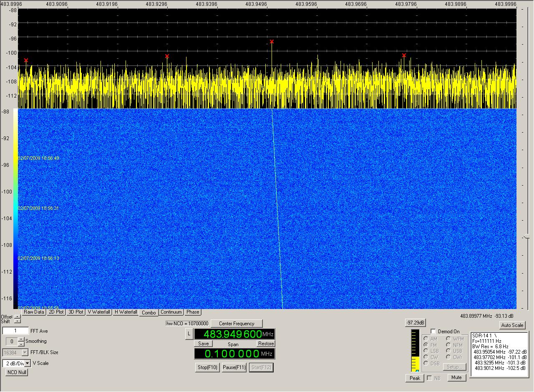The width and height of the screenshot is (534, 392).
Task: Click the highest red peak marker
Action: click(272, 42)
